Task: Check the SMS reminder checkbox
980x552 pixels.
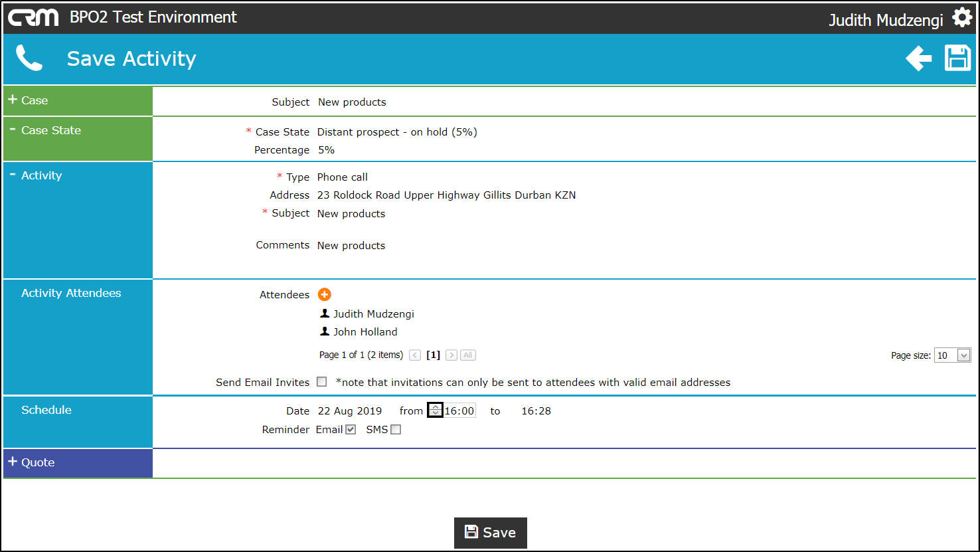Action: 396,430
